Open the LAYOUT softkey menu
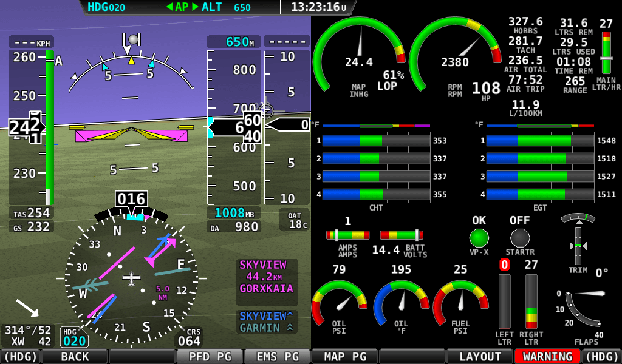Viewport: 622px width, 364px height. [x=479, y=357]
